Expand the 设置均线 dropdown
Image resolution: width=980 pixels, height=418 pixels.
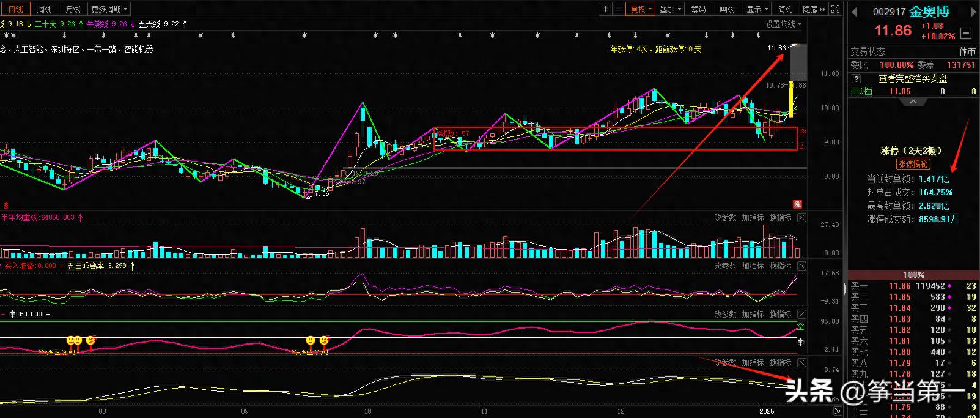click(783, 24)
